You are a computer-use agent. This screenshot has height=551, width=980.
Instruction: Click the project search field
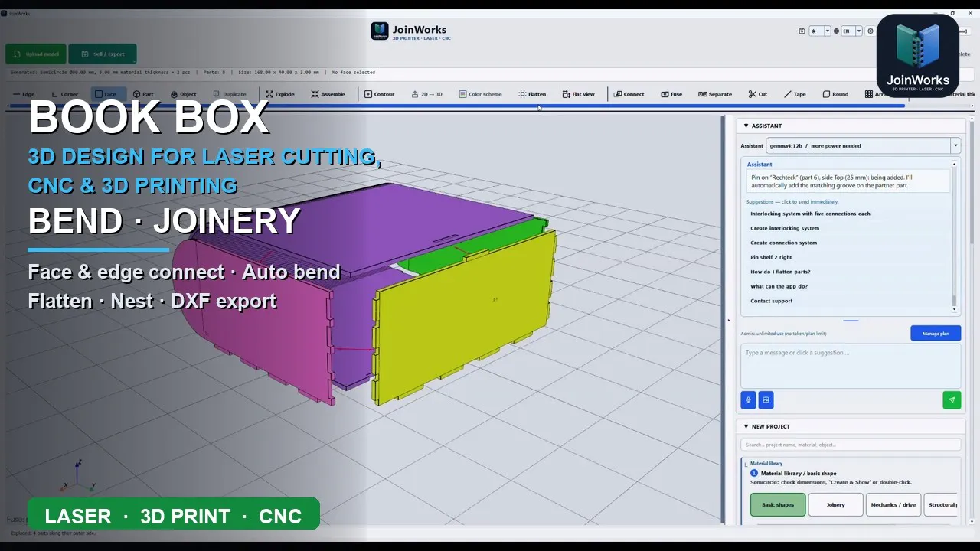(x=851, y=445)
